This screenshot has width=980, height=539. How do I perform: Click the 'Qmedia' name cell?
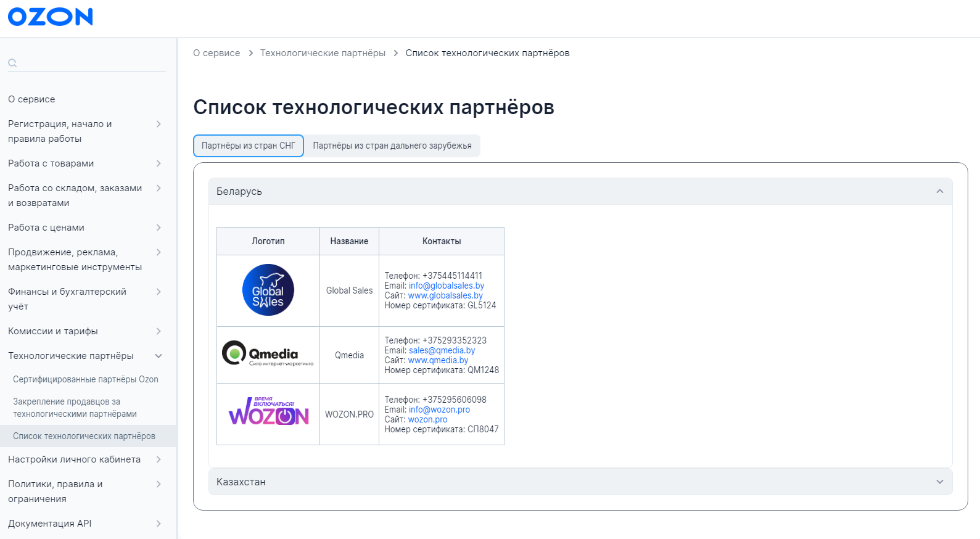point(349,355)
